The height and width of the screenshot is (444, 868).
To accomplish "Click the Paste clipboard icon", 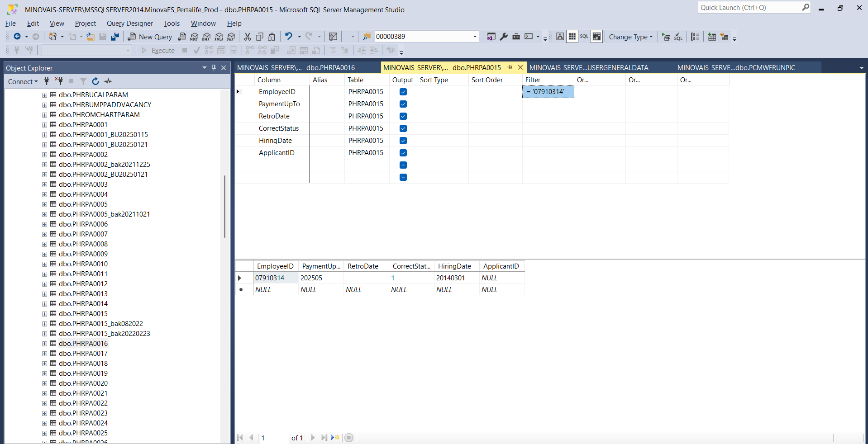I will coord(272,37).
